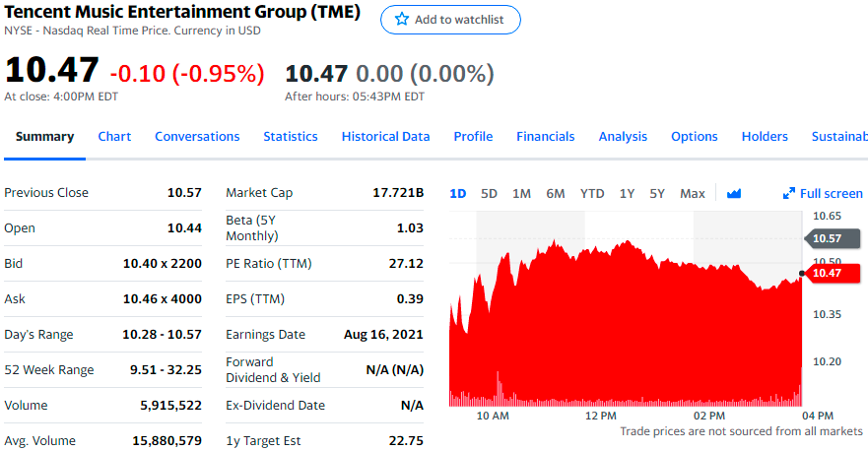Click the After hours 05:43PM EDT text
Viewport: 868px width, 451px height.
[x=355, y=97]
